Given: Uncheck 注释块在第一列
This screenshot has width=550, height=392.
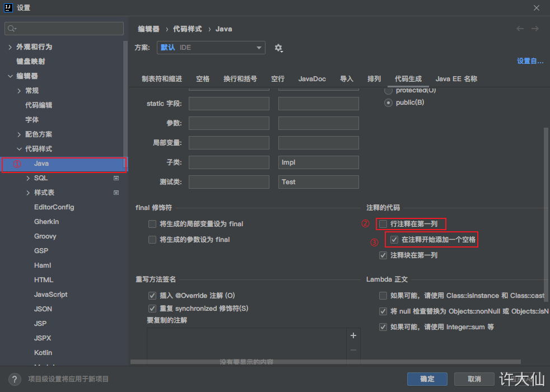Looking at the screenshot, I should pos(383,255).
